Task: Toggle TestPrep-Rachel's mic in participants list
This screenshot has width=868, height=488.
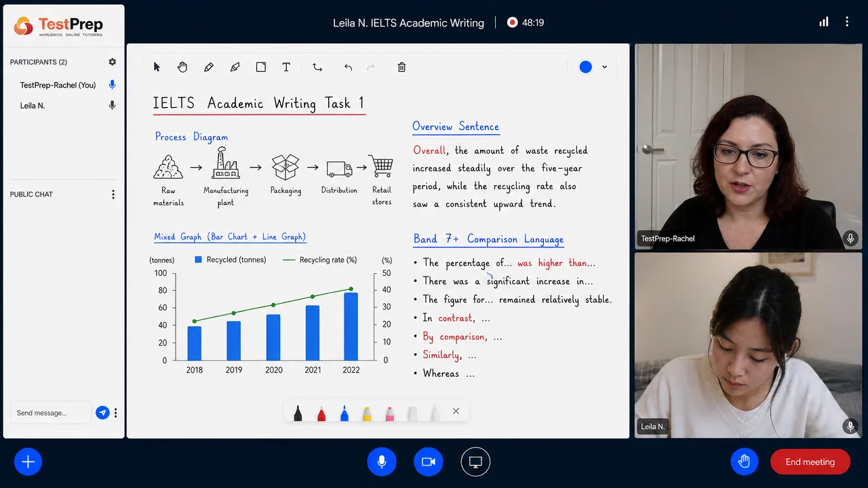Action: click(x=113, y=85)
